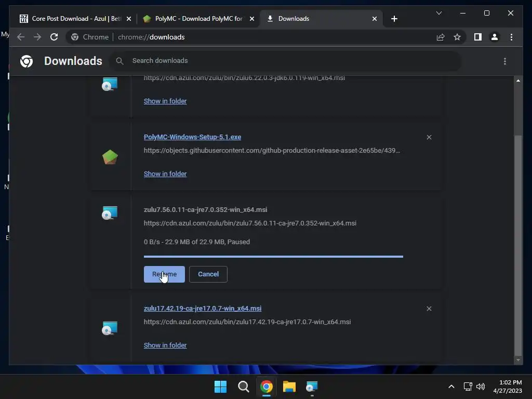The height and width of the screenshot is (399, 532).
Task: Open the Windows Start menu
Action: 220,387
